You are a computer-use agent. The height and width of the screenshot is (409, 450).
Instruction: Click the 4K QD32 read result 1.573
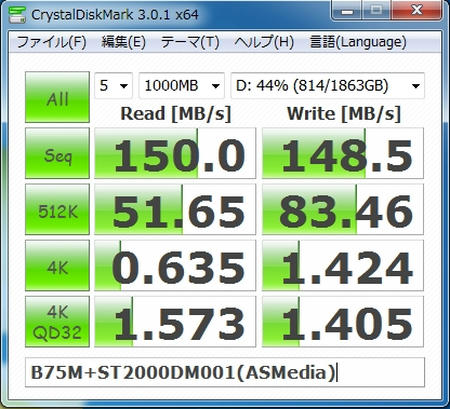[x=175, y=322]
